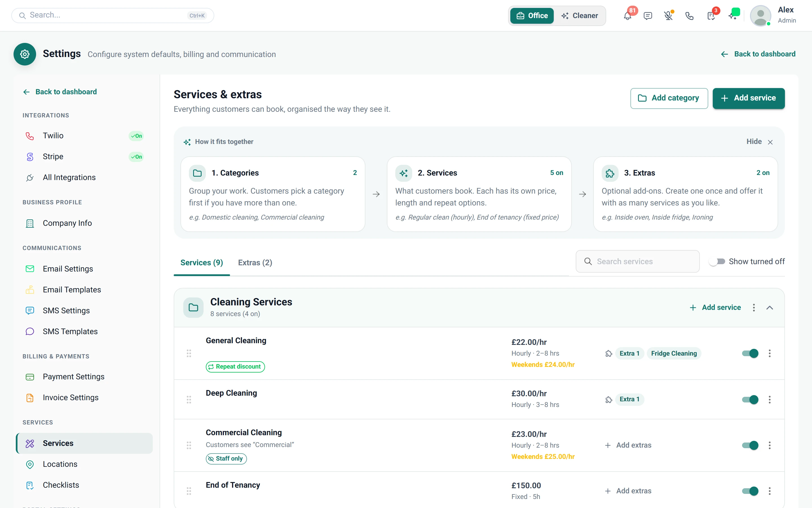
Task: Click the Add category button
Action: (669, 98)
